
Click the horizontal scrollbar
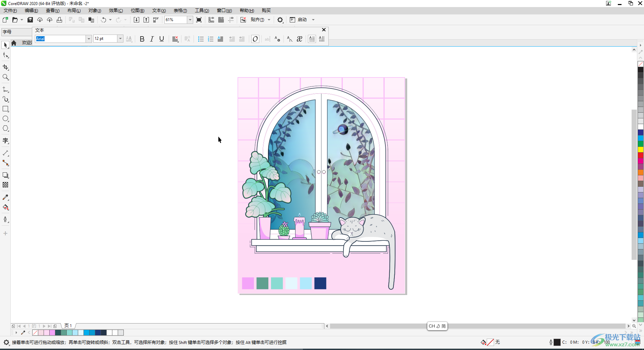[478, 326]
